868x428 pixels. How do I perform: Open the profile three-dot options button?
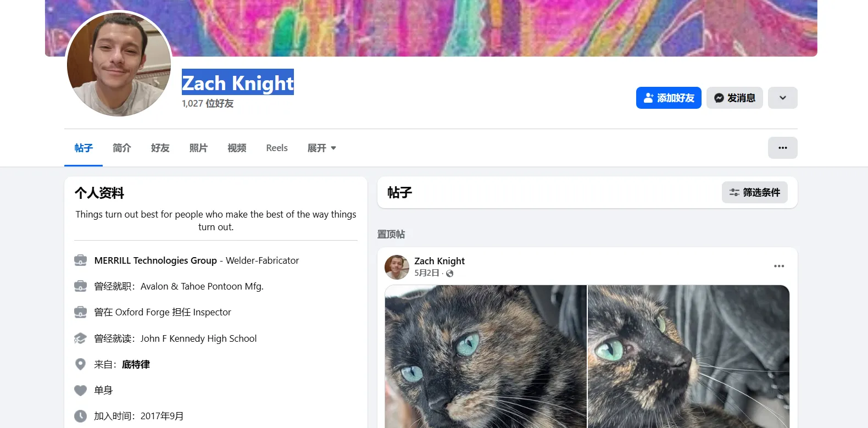tap(783, 148)
